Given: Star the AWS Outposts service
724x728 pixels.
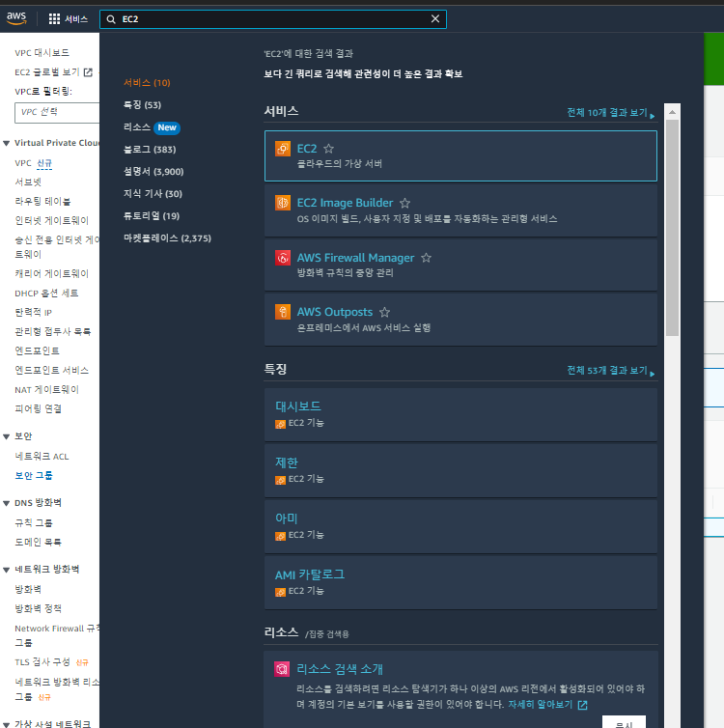Looking at the screenshot, I should click(x=384, y=312).
